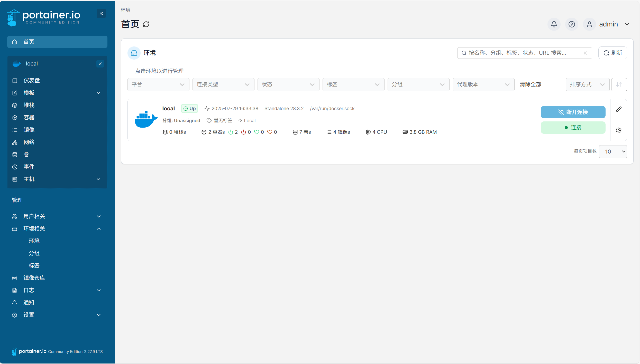This screenshot has height=364, width=640.
Task: Go to 镜像仓库 in the sidebar
Action: [34, 278]
